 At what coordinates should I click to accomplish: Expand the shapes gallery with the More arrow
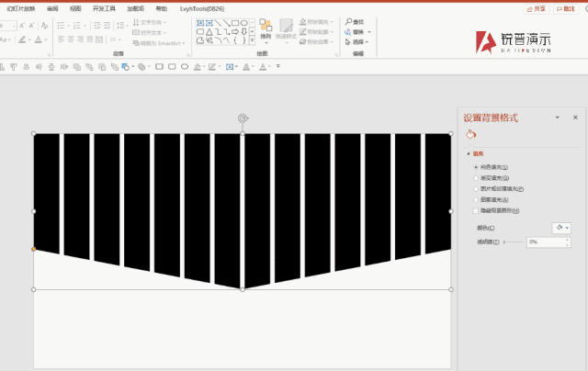click(253, 40)
